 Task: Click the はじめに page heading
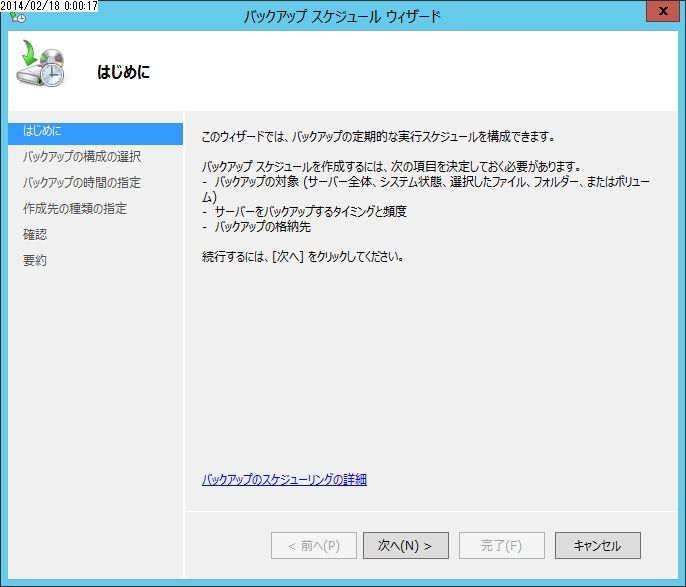pos(123,72)
